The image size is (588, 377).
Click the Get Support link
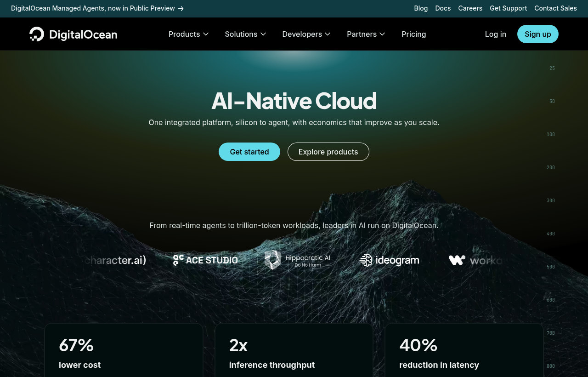pyautogui.click(x=508, y=8)
